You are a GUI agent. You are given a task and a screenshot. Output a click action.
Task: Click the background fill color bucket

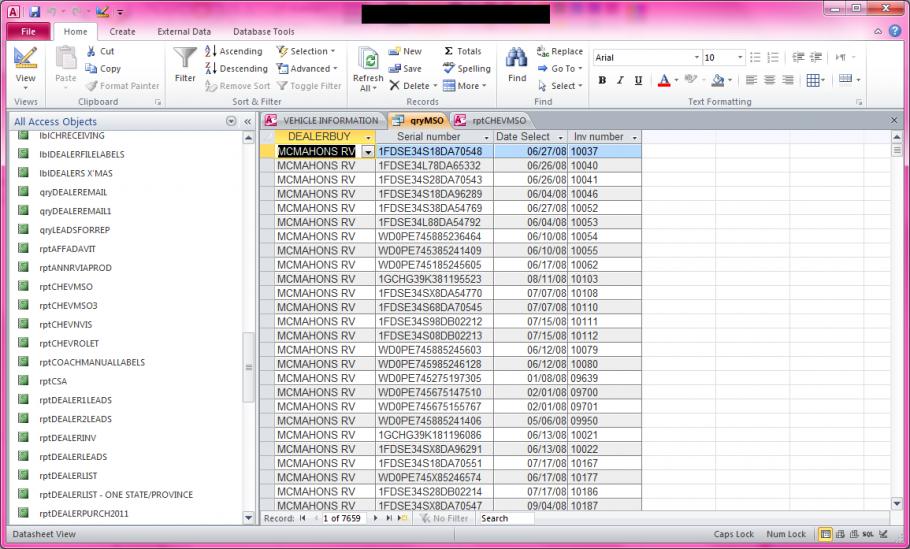[718, 80]
